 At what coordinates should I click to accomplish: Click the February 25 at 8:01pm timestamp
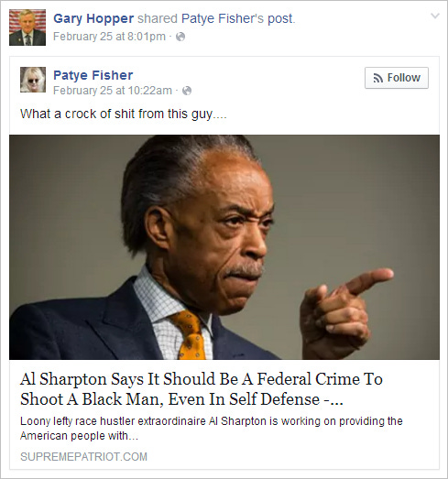point(109,37)
